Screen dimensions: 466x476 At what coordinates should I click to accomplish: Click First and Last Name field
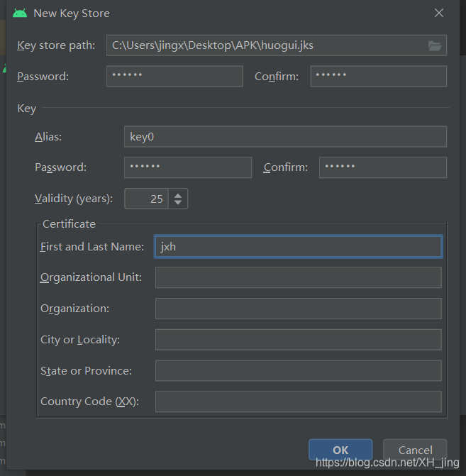(299, 246)
